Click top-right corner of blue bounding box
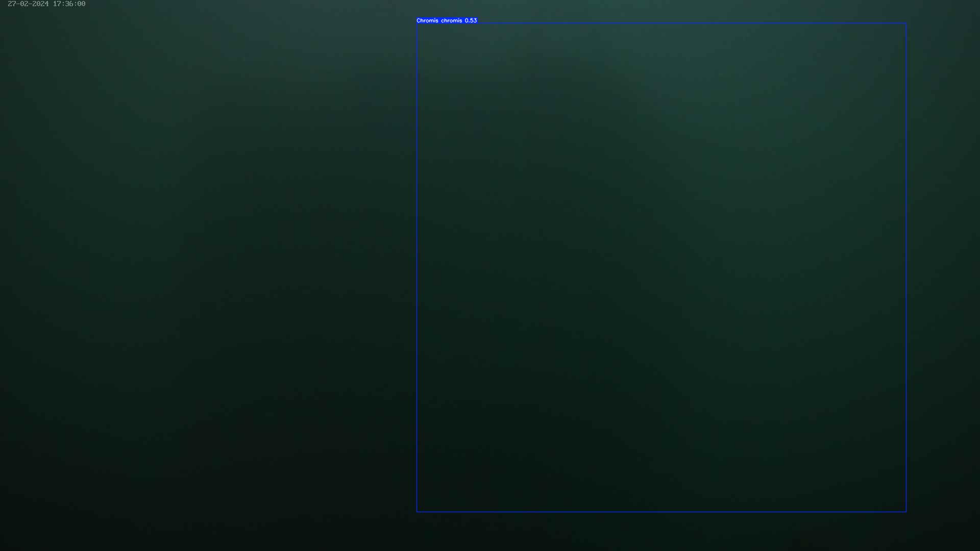The height and width of the screenshot is (551, 980). pos(906,23)
